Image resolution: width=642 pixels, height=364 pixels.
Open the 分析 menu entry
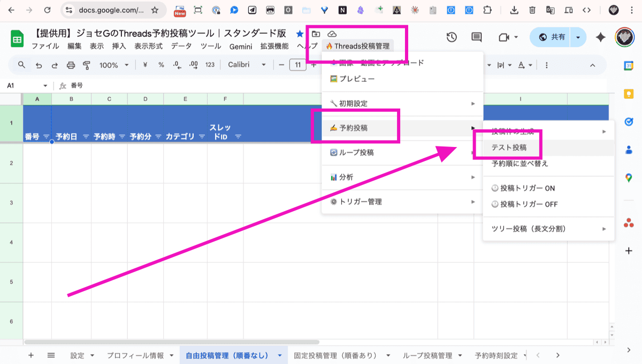pyautogui.click(x=402, y=177)
